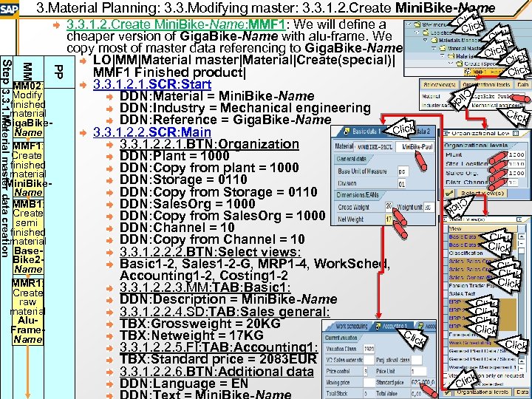Click the Accounting 1 tab icon
This screenshot has height=399, width=532.
point(378,326)
